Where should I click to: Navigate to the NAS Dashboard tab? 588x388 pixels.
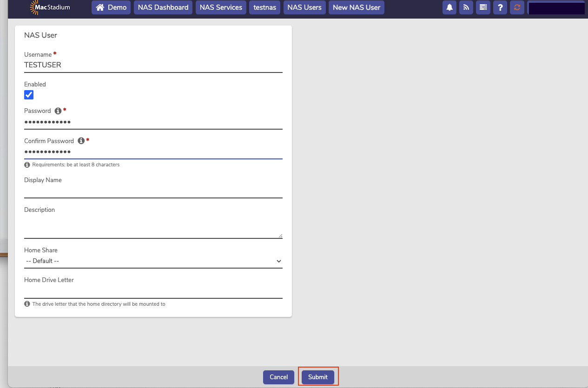point(163,7)
